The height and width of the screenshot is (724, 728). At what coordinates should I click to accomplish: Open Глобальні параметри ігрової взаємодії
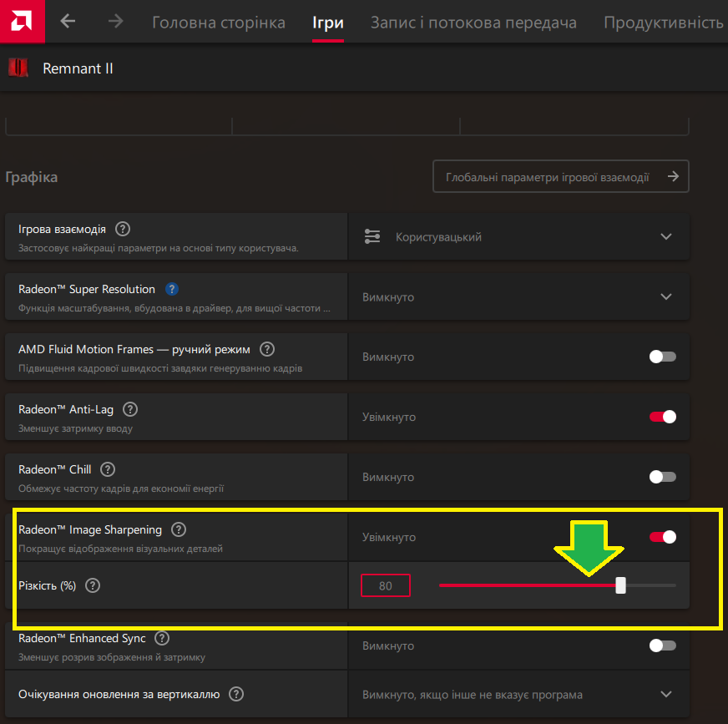point(561,176)
